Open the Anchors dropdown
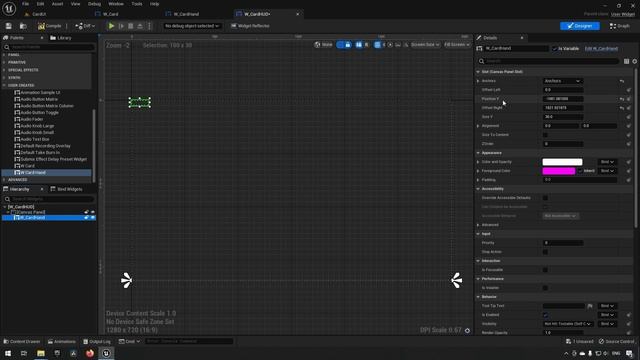 [x=562, y=81]
